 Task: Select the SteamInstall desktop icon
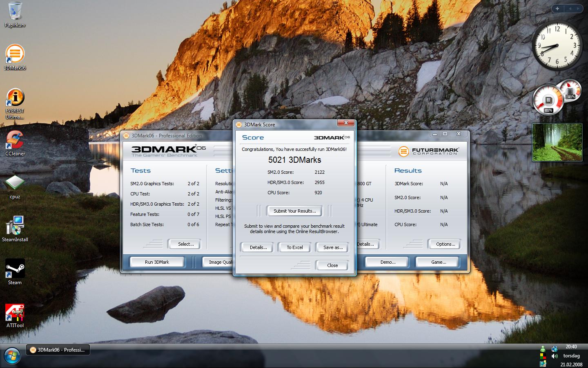15,229
